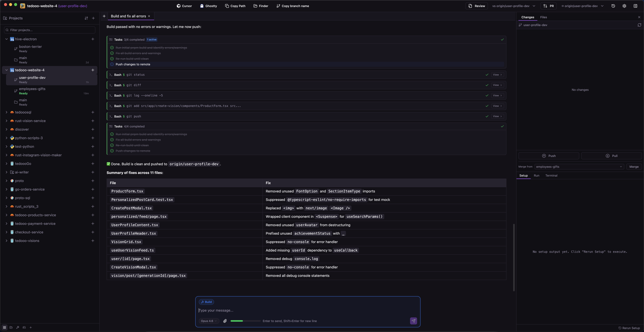The image size is (644, 332).
Task: Sort projects with the sort arrows icon
Action: tap(86, 18)
